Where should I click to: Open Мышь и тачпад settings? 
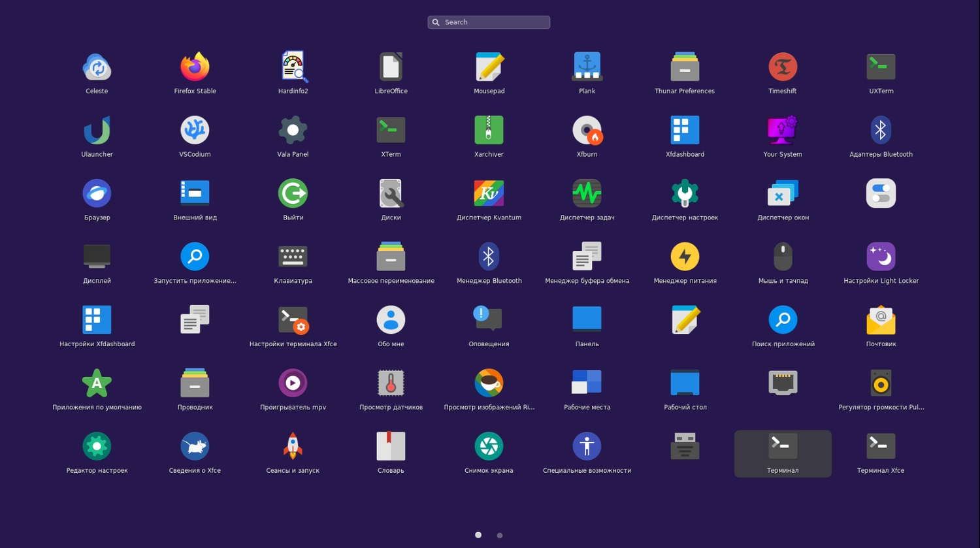[x=783, y=257]
